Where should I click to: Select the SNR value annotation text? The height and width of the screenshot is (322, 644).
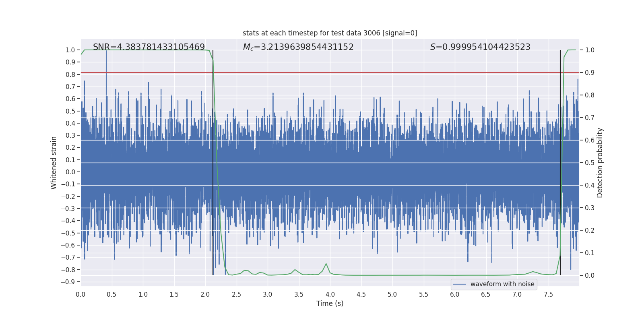(149, 47)
